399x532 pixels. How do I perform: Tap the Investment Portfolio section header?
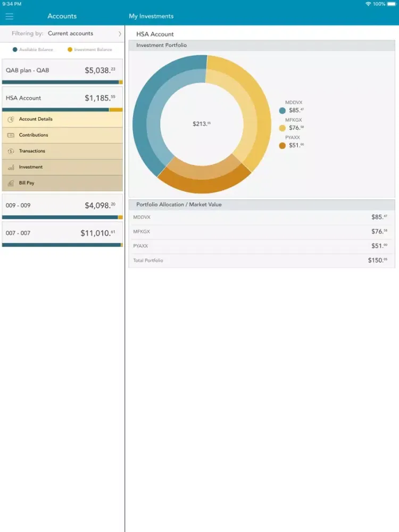pyautogui.click(x=262, y=45)
